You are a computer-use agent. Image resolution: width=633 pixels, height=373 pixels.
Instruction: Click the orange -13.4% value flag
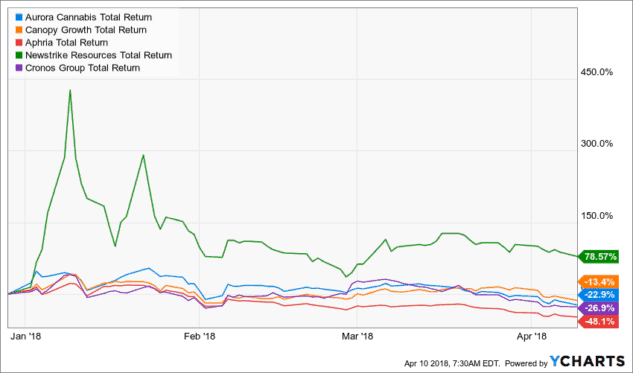click(599, 282)
